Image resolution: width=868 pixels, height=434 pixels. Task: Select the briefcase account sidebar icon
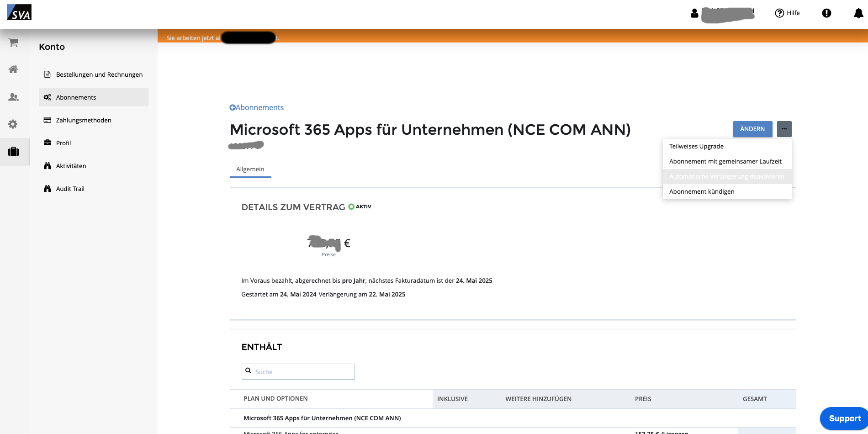[x=14, y=152]
